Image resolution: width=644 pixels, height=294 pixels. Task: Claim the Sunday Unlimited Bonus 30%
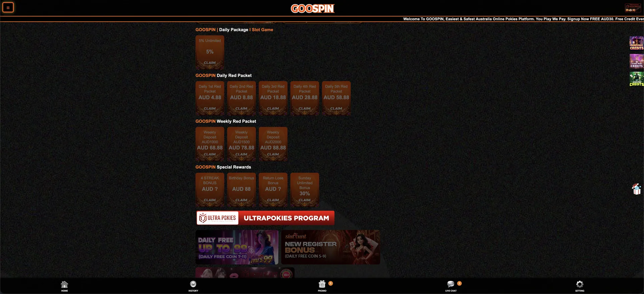click(x=305, y=200)
